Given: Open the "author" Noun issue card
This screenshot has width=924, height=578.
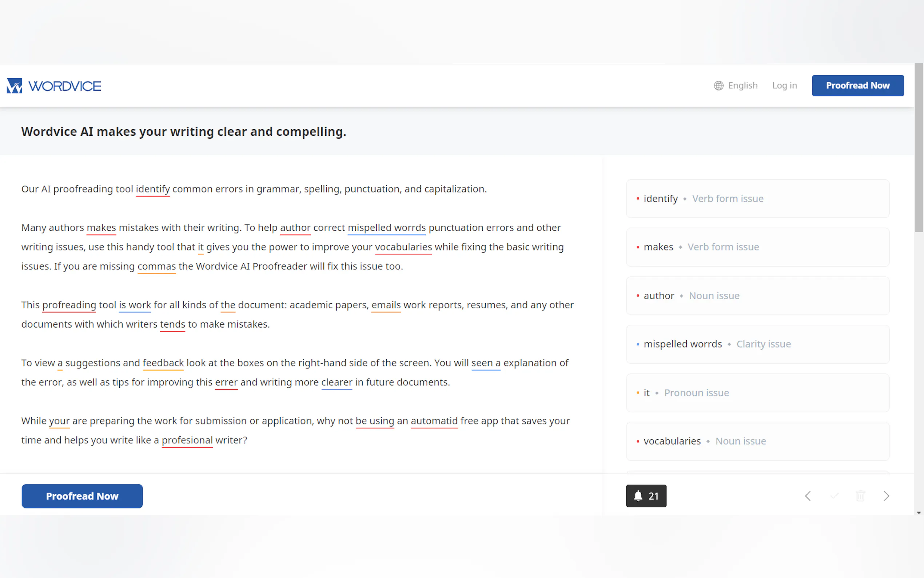Looking at the screenshot, I should pos(757,296).
